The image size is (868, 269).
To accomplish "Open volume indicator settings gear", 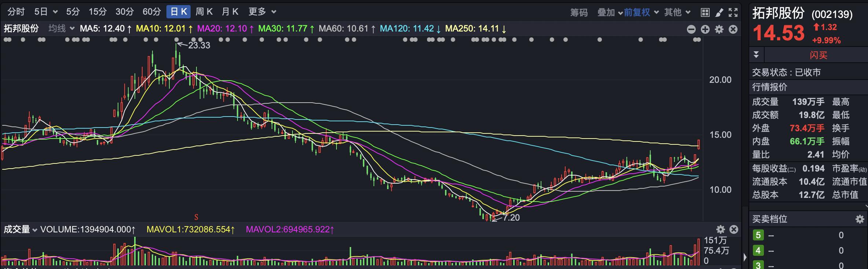I will [721, 229].
